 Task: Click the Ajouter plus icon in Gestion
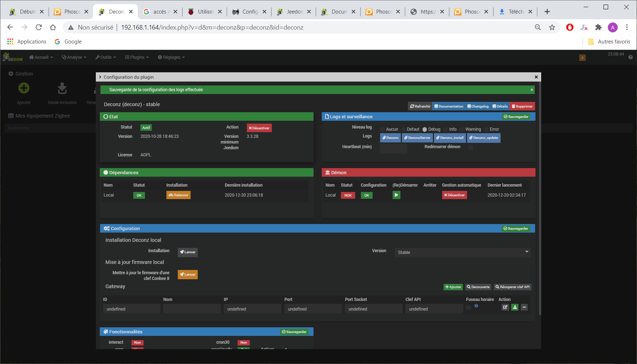click(x=24, y=88)
